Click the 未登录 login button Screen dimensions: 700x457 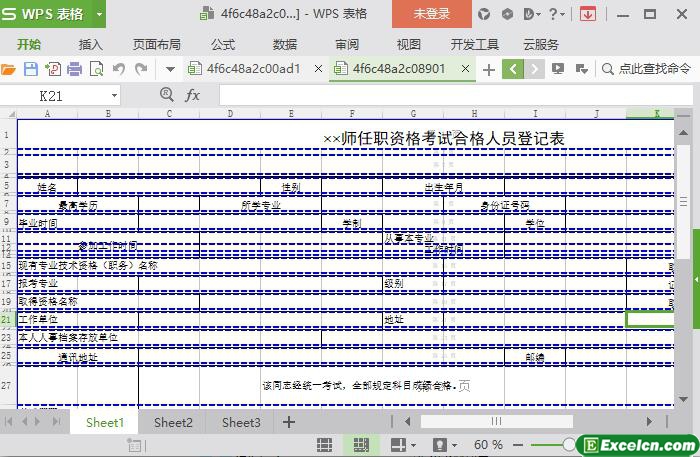[x=432, y=14]
